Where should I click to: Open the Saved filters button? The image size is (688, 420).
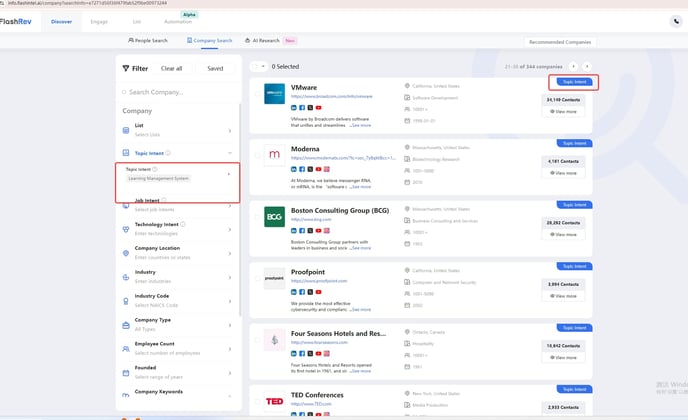click(215, 68)
